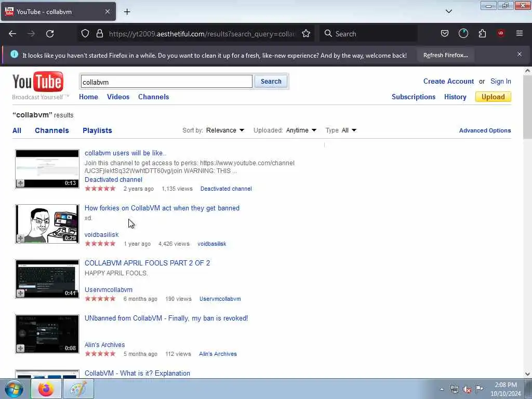Open the voidbasilisk channel link under xd.
The image size is (532, 399).
pyautogui.click(x=101, y=234)
